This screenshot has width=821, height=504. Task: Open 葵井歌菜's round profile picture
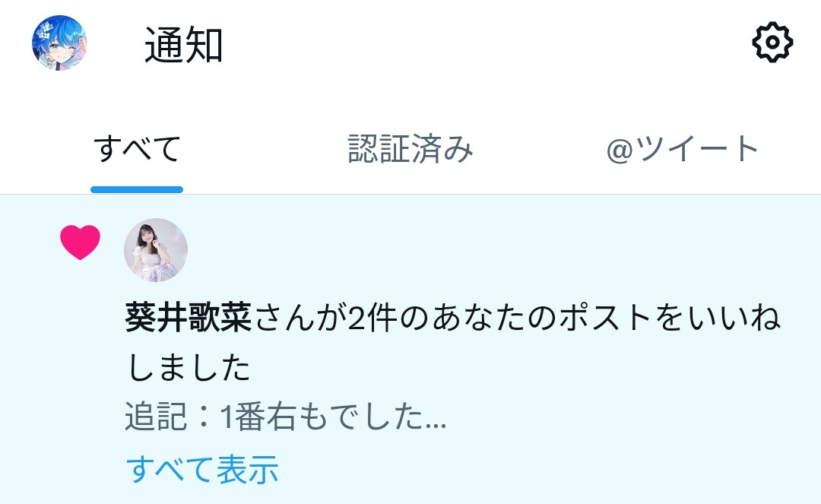coord(156,250)
